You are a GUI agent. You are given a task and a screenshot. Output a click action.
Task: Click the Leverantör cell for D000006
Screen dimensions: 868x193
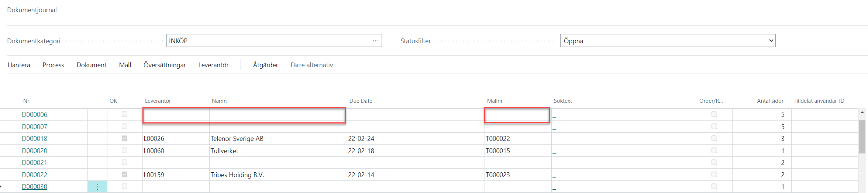tap(176, 115)
